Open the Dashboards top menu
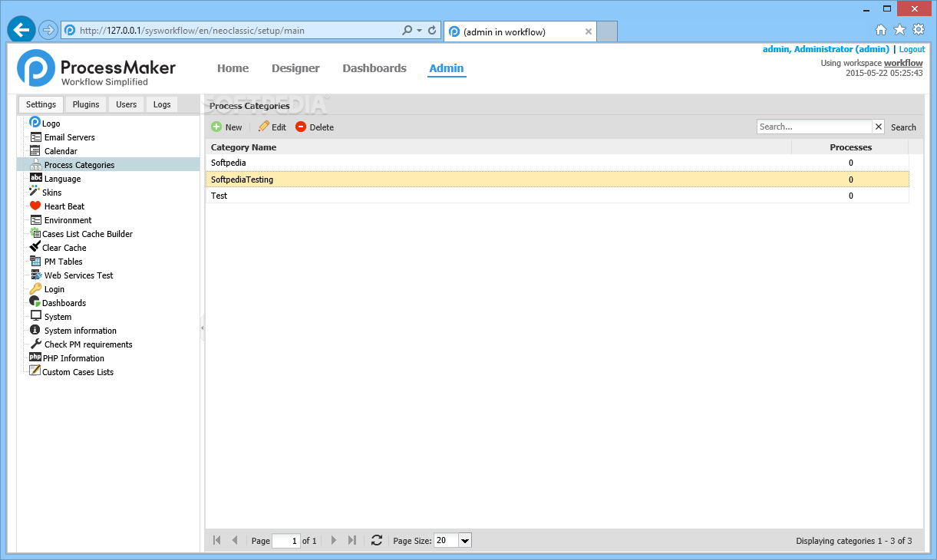 (374, 68)
